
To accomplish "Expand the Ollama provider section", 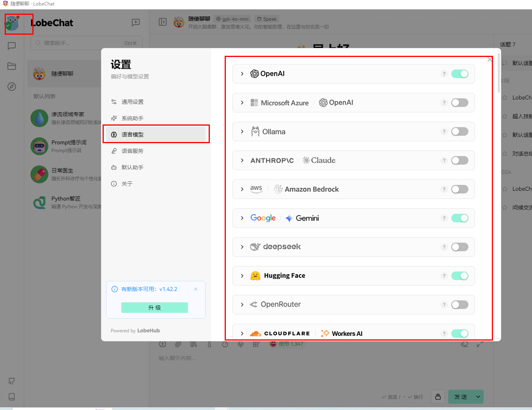I will 242,131.
